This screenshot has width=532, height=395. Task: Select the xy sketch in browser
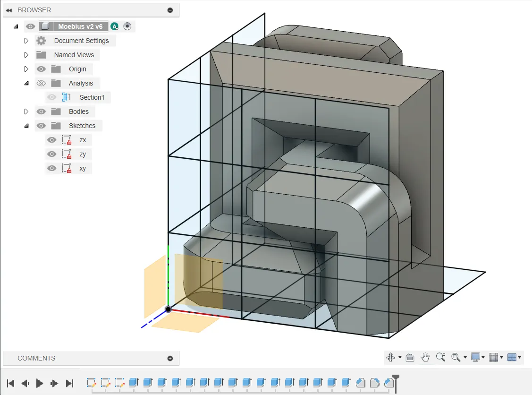tap(83, 168)
